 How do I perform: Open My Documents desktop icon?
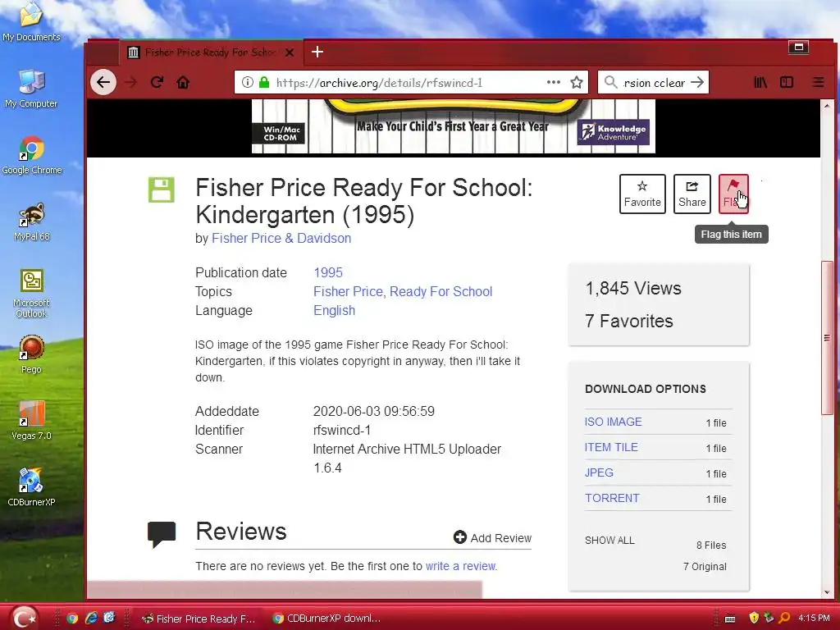[31, 21]
